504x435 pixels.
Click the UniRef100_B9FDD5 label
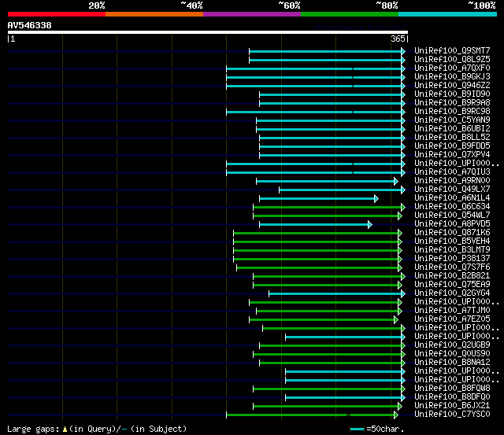coord(452,146)
